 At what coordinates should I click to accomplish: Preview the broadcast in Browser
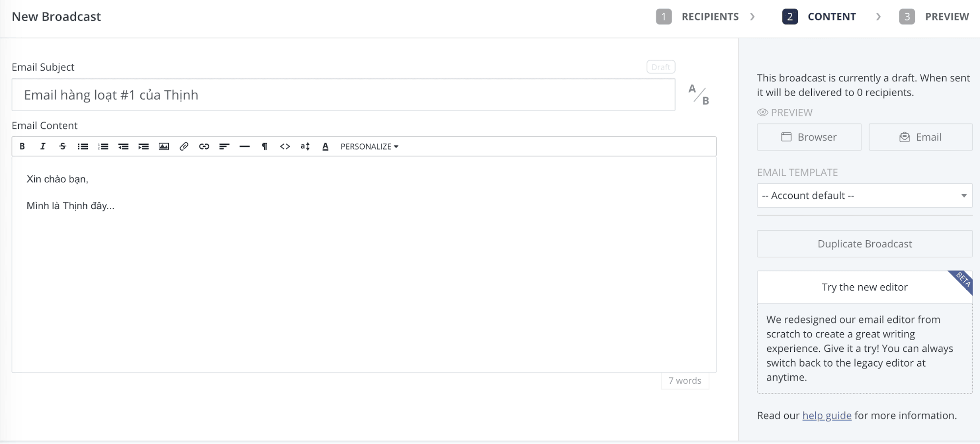(x=809, y=137)
